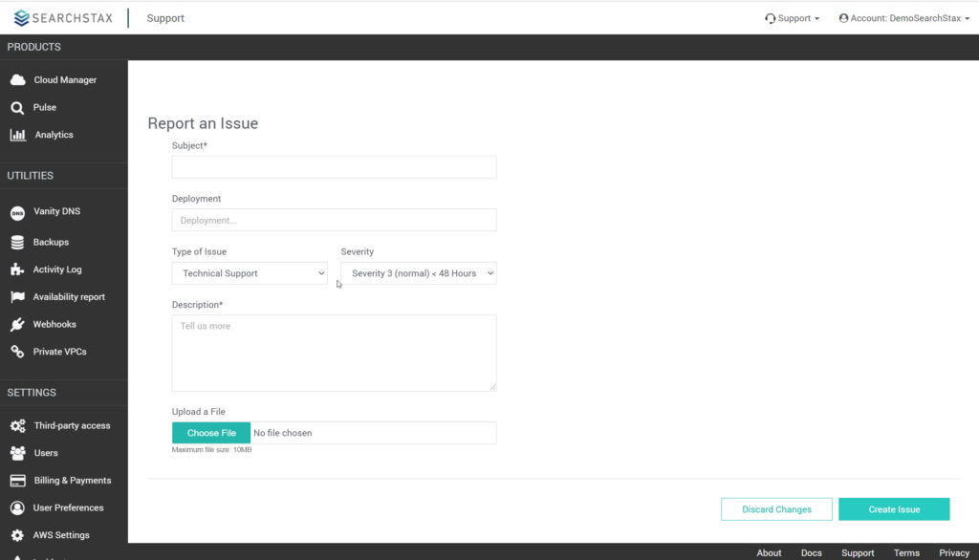The image size is (979, 560).
Task: Open the Support menu in header
Action: pos(792,18)
